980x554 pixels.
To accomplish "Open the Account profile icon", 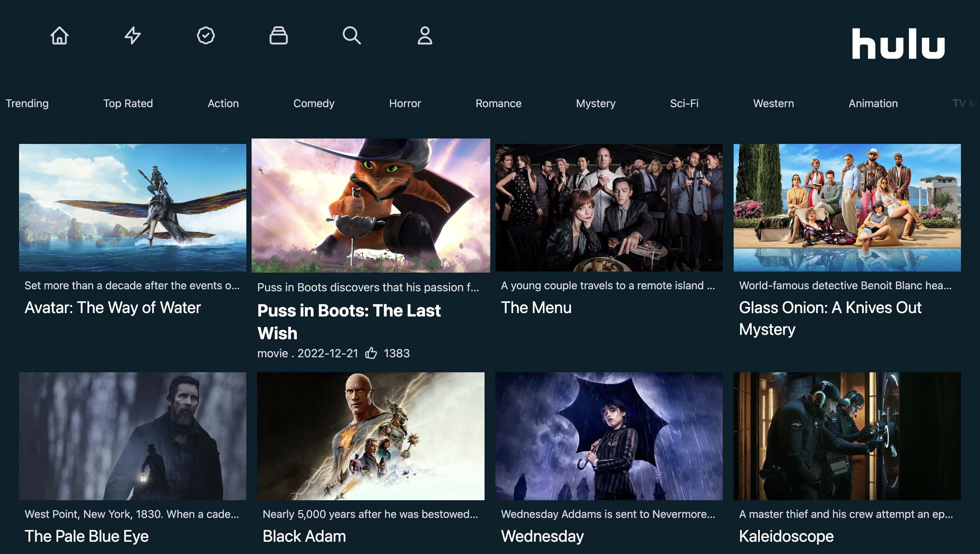I will 425,35.
